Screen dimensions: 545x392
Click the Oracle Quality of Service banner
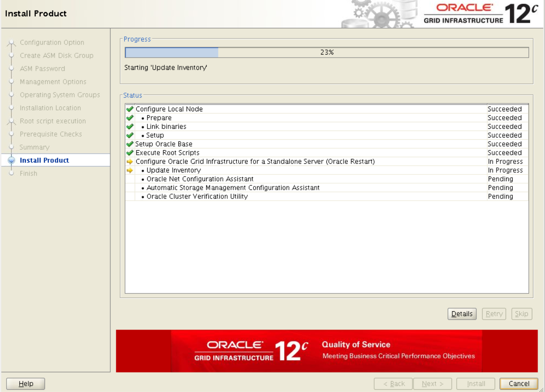tap(326, 351)
